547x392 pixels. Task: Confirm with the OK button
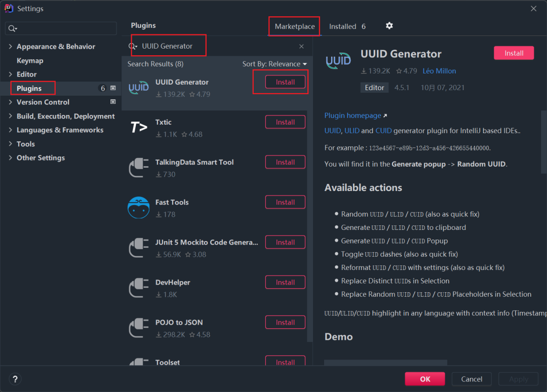click(424, 379)
